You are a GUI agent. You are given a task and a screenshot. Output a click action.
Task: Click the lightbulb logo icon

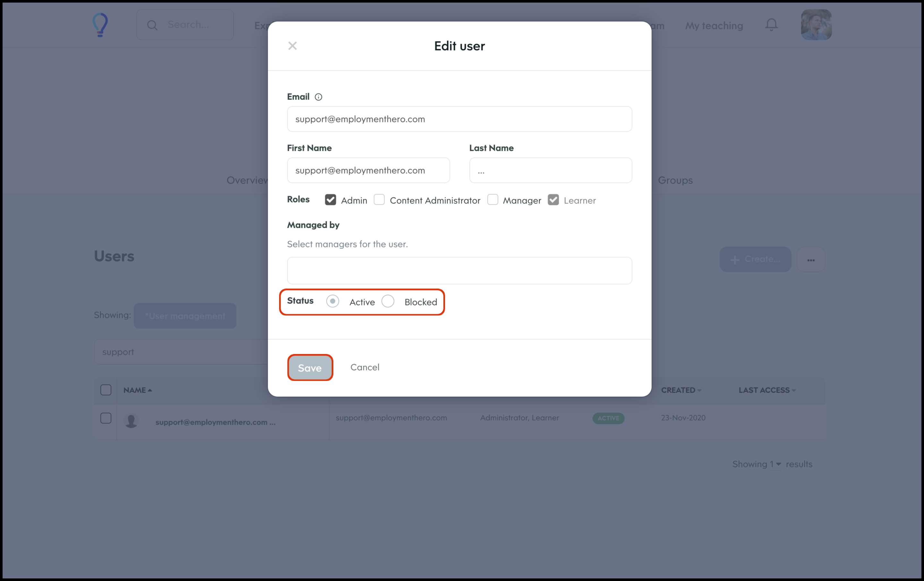click(x=100, y=25)
